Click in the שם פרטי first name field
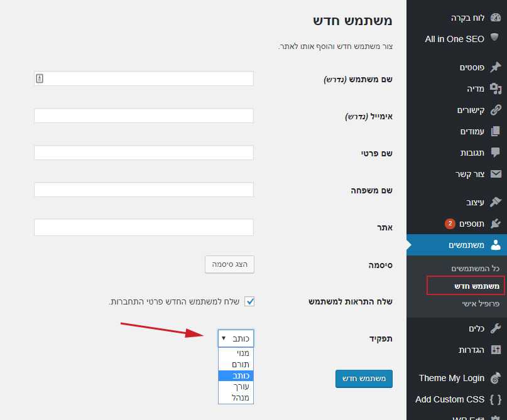The image size is (507, 420). (x=144, y=152)
